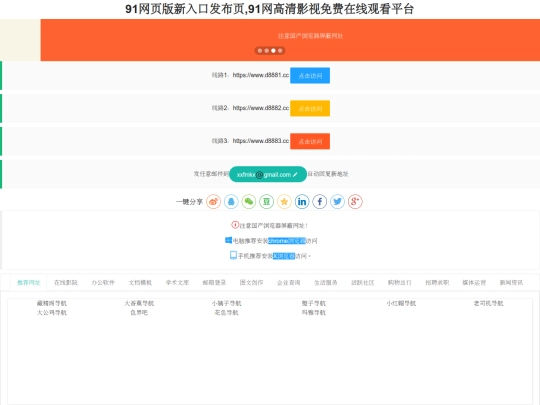The height and width of the screenshot is (405, 540).
Task: Click the red warning circle icon
Action: point(235,225)
